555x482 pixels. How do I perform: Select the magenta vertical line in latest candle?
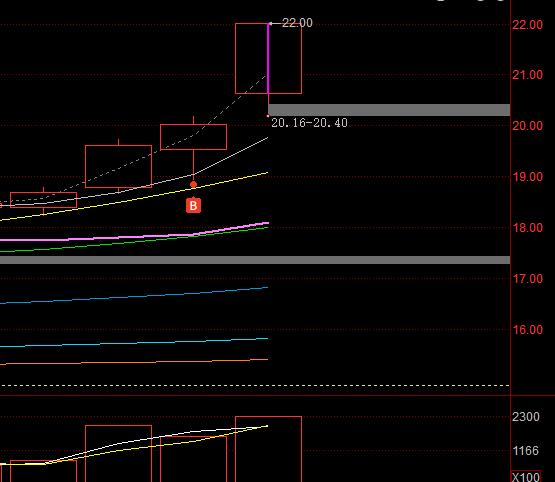[268, 58]
